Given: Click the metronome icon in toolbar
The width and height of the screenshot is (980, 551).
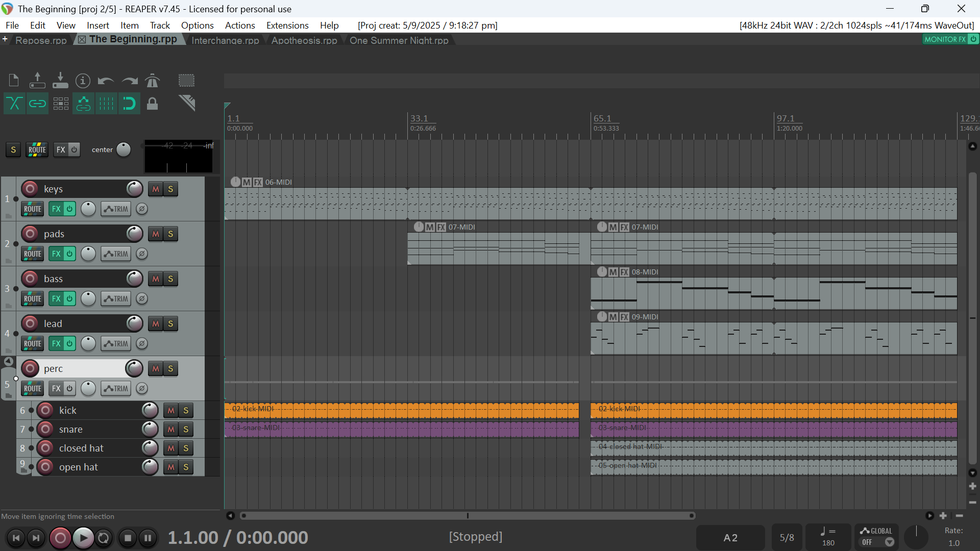Looking at the screenshot, I should (x=152, y=81).
